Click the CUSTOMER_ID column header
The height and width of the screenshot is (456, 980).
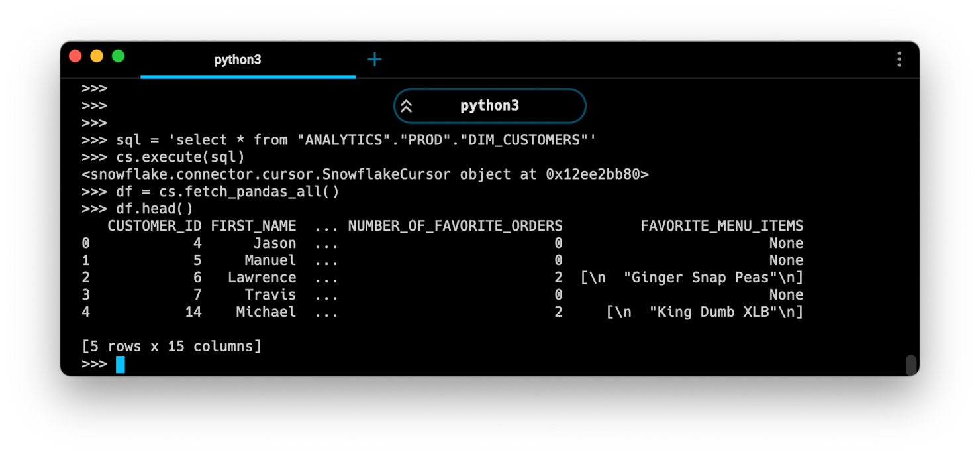pos(156,225)
